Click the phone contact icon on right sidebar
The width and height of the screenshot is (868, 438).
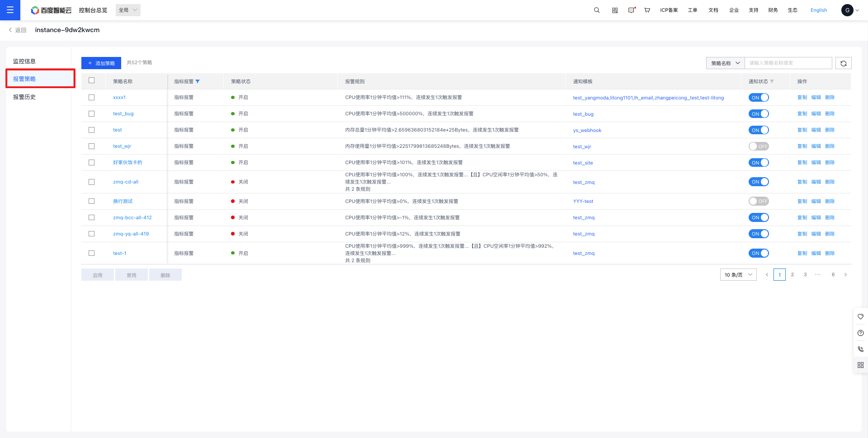860,349
